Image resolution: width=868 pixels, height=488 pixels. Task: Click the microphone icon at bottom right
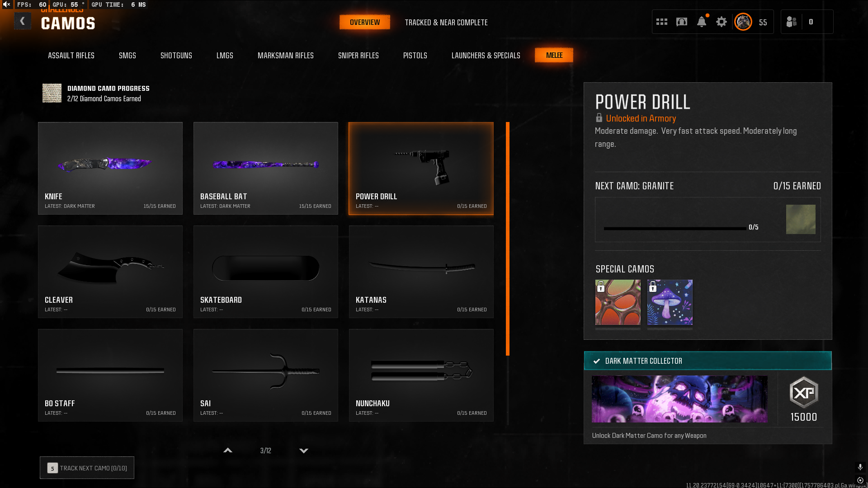860,467
